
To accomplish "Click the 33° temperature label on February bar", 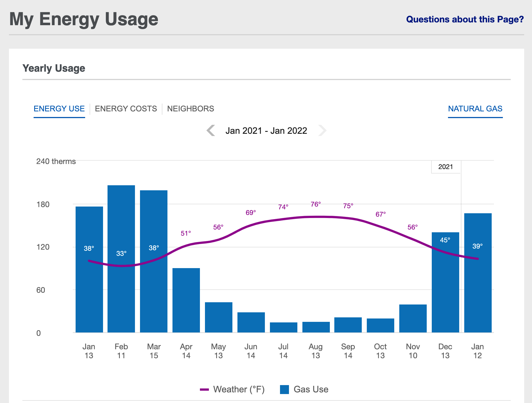I will (x=121, y=254).
